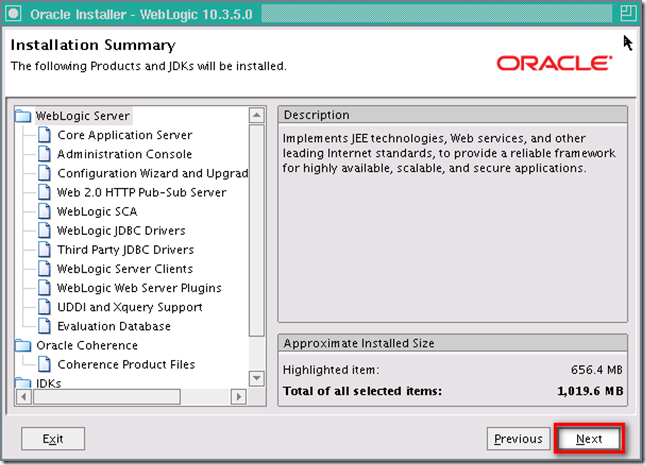Click the tree's scroll down arrow
The height and width of the screenshot is (465, 646).
tap(257, 378)
